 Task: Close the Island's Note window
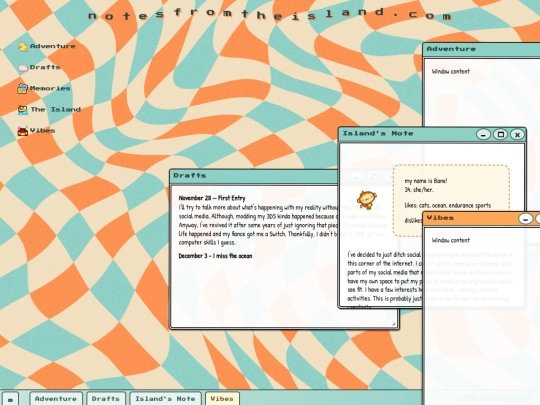(517, 134)
